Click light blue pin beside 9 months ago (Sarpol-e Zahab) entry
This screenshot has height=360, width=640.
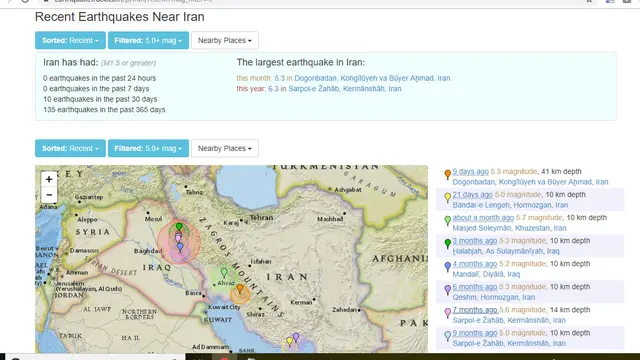tap(447, 336)
